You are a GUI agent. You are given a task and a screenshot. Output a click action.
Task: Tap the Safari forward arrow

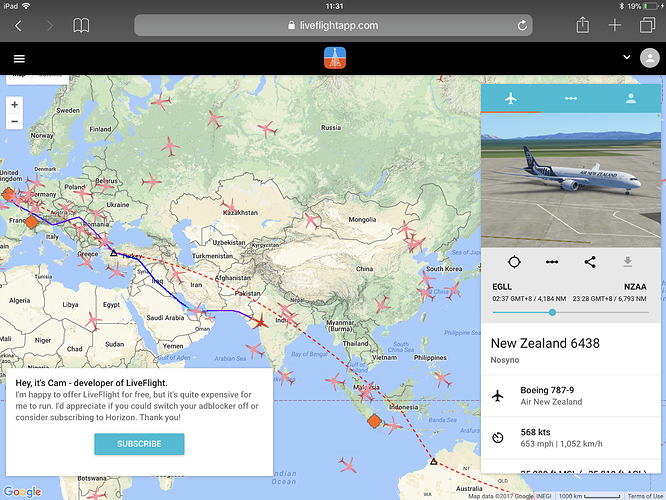tap(50, 26)
